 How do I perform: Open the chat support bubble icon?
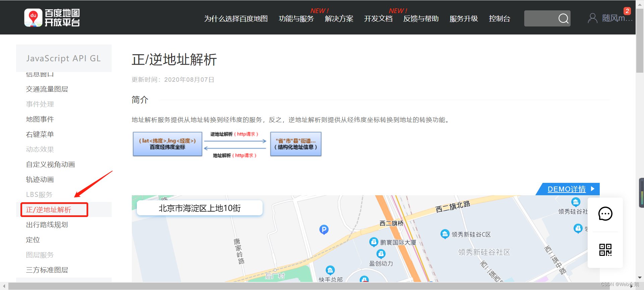[605, 214]
